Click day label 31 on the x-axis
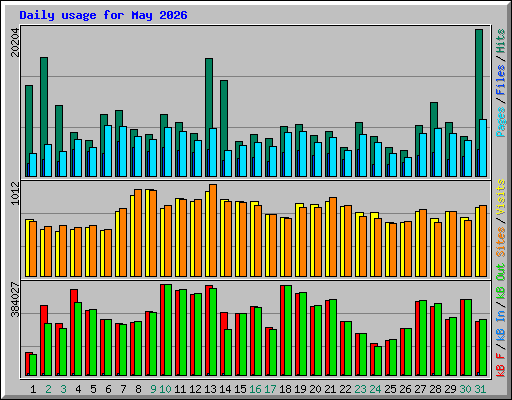The height and width of the screenshot is (400, 512). (x=480, y=389)
